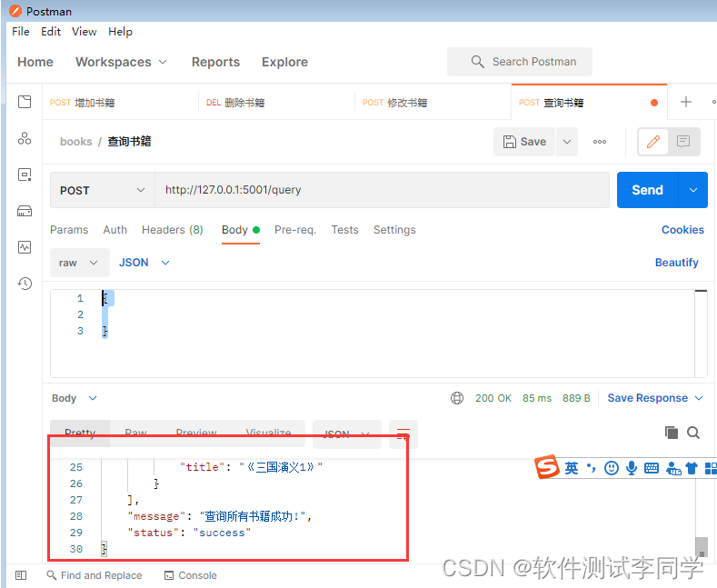The height and width of the screenshot is (588, 717).
Task: Toggle the response line-wrap icon
Action: point(403,434)
